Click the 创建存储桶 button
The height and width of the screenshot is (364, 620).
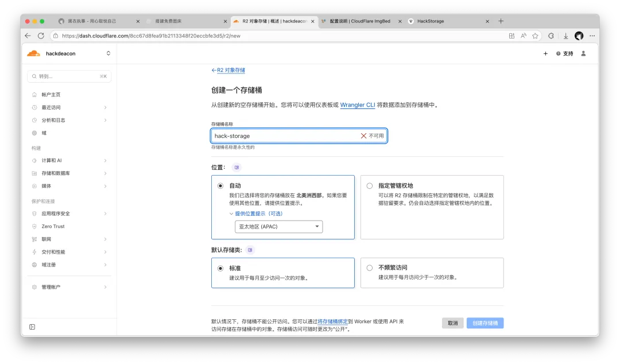click(485, 323)
